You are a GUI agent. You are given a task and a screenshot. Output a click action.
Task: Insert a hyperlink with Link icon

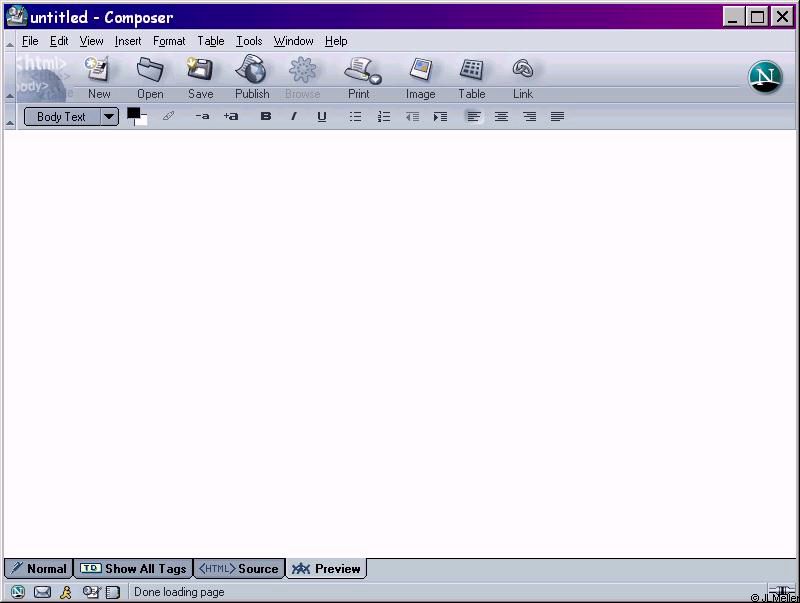coord(523,78)
